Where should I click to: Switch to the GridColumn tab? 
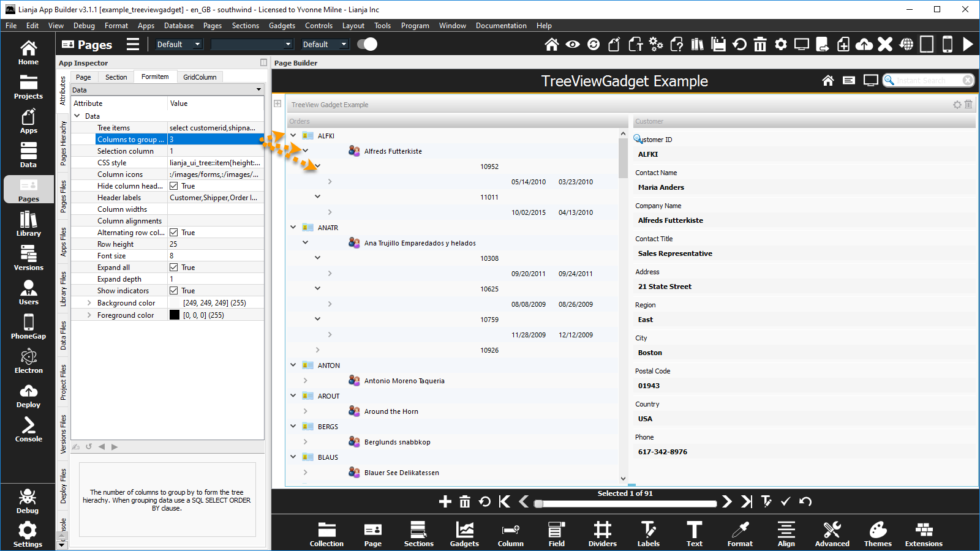tap(200, 77)
